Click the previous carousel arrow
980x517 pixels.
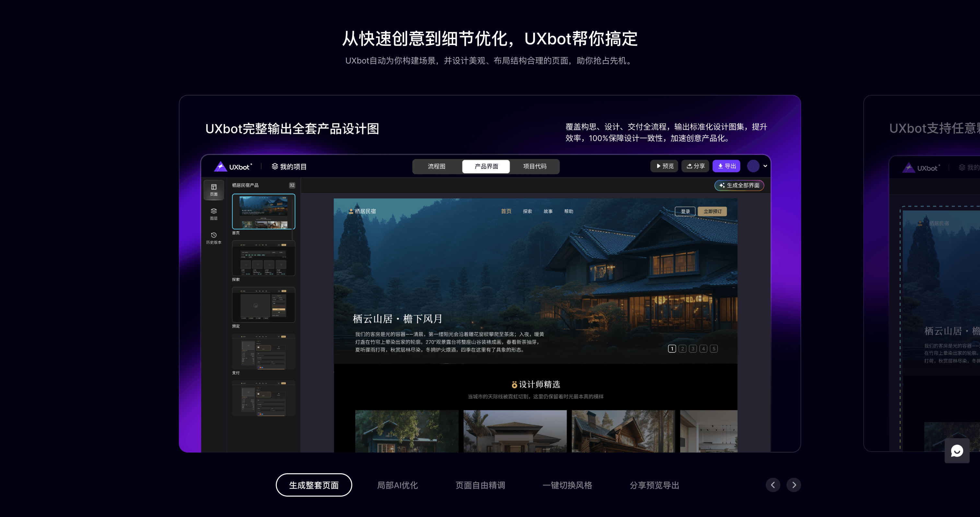coord(773,485)
